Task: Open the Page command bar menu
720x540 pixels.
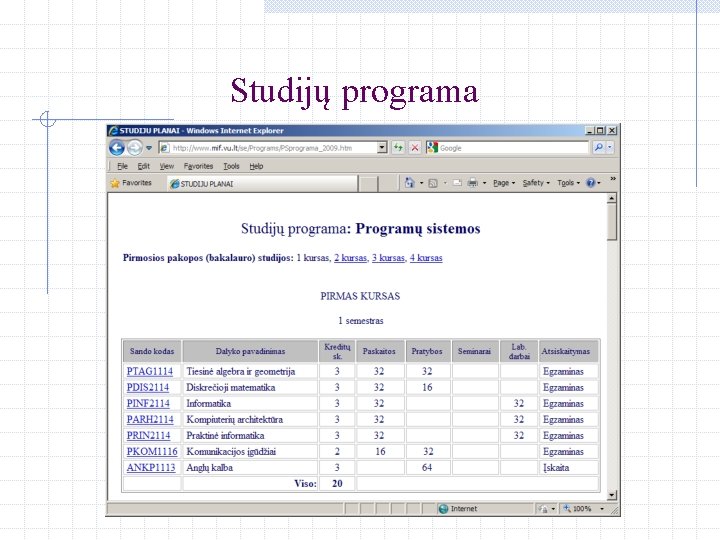Action: tap(504, 183)
